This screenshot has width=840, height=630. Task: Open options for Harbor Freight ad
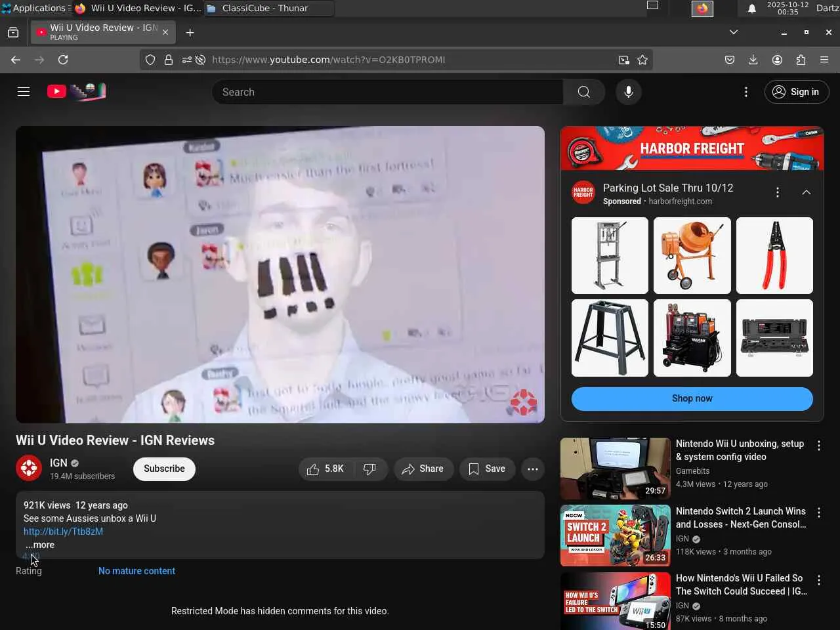tap(778, 192)
